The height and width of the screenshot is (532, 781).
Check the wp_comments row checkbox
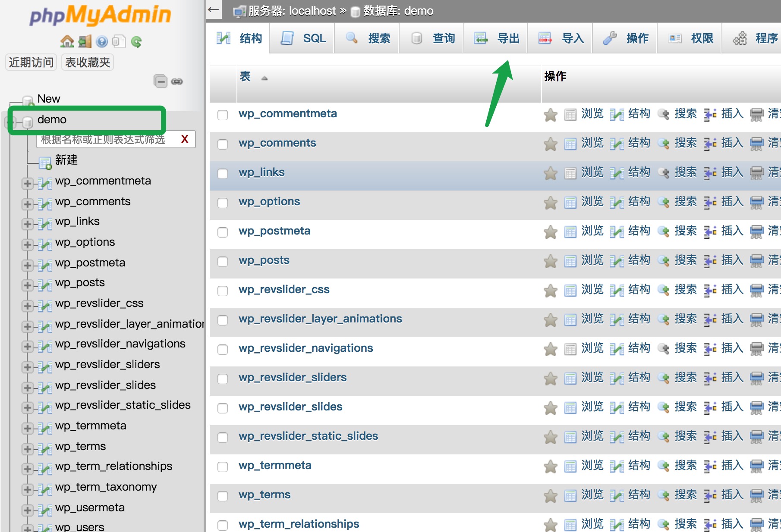click(223, 144)
